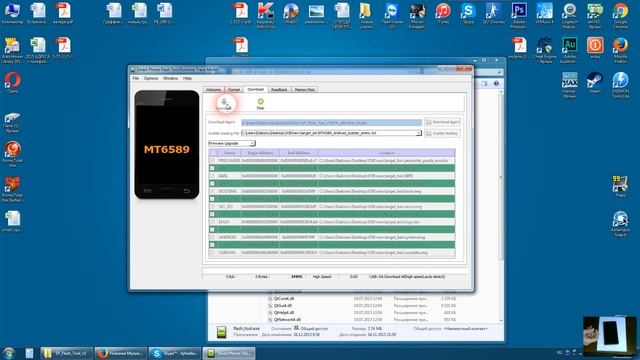
Task: Open the Windows Start orb
Action: (x=8, y=353)
